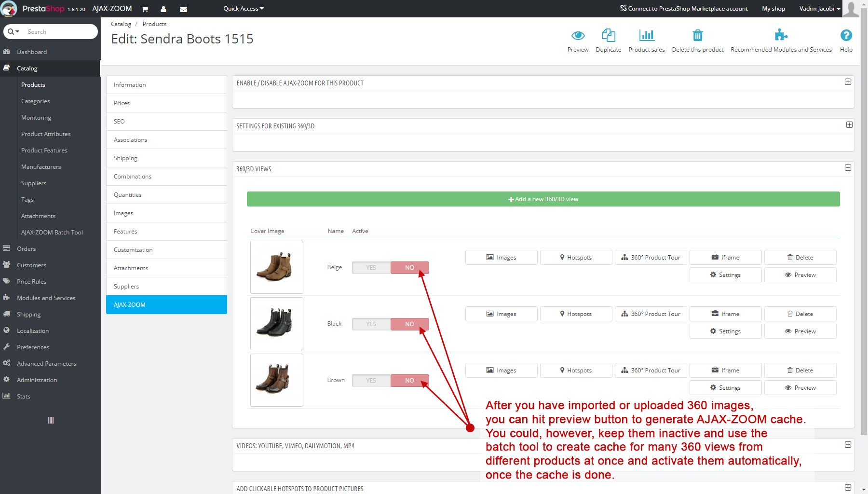This screenshot has height=494, width=868.
Task: Open the Images product tab
Action: [166, 213]
